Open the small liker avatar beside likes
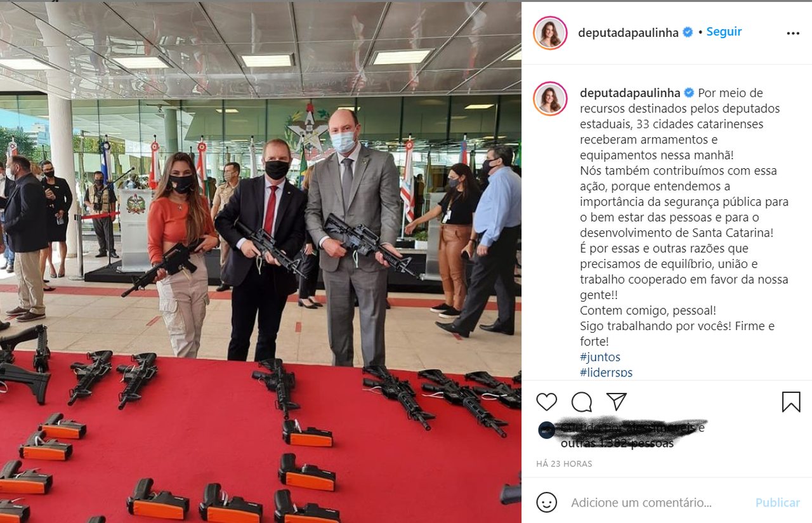This screenshot has height=523, width=812. (547, 430)
